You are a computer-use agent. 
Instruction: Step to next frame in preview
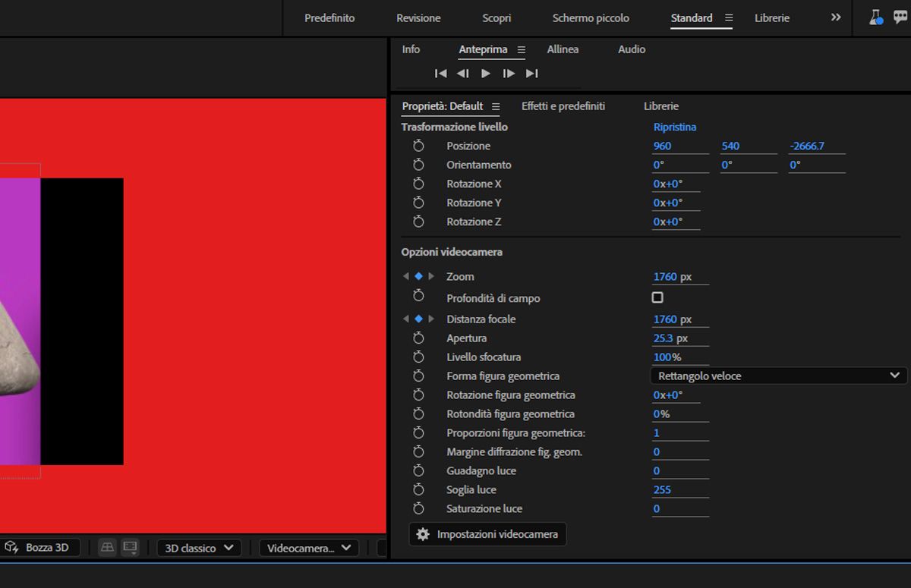(509, 74)
